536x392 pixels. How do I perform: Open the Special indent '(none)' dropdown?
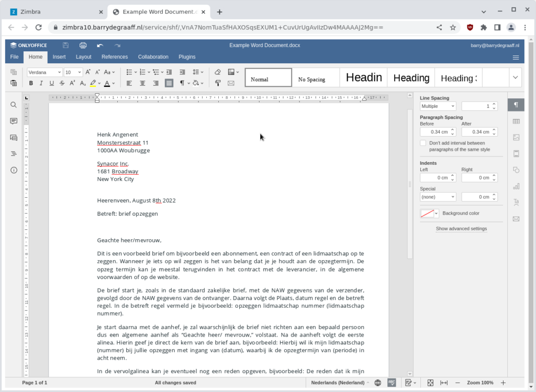438,196
